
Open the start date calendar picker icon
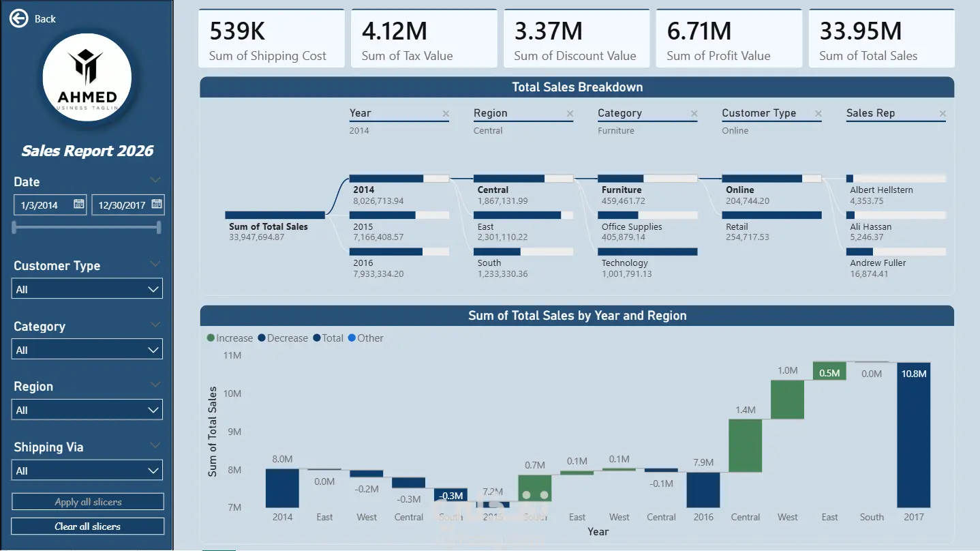[78, 204]
